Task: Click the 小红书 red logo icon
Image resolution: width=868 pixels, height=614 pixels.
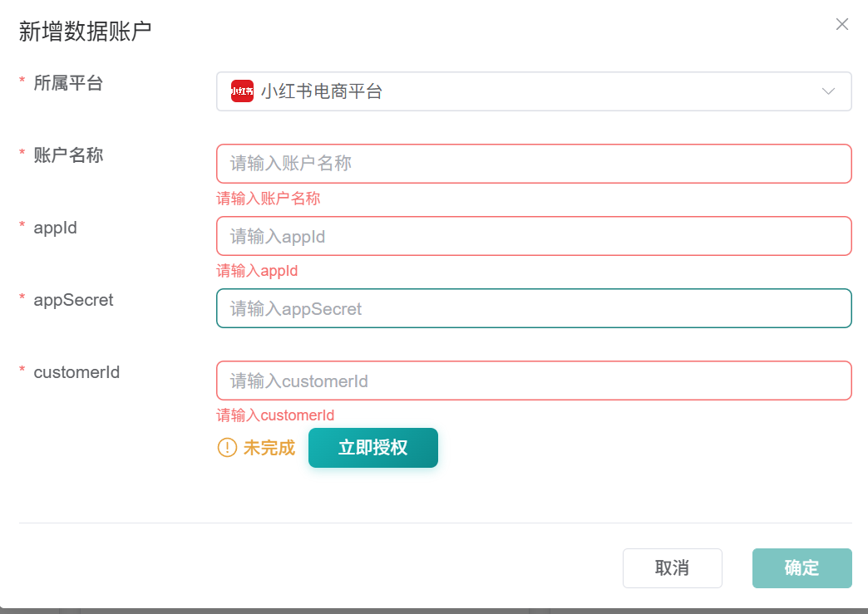Action: 242,91
